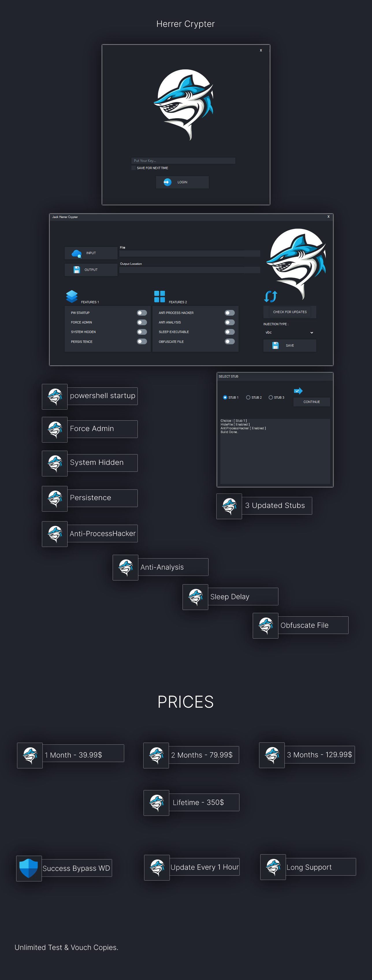
Task: Choose the Stub 3 radio button
Action: 271,397
